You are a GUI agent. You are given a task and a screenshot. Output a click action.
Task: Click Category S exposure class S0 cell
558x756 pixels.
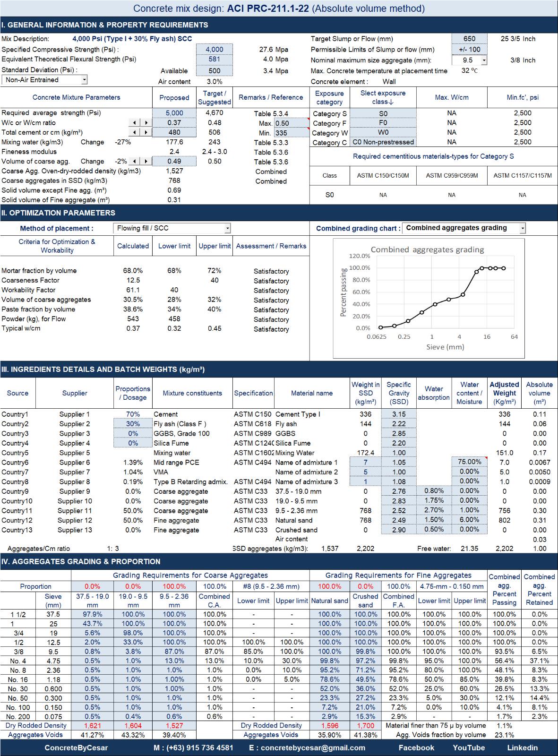[x=383, y=113]
